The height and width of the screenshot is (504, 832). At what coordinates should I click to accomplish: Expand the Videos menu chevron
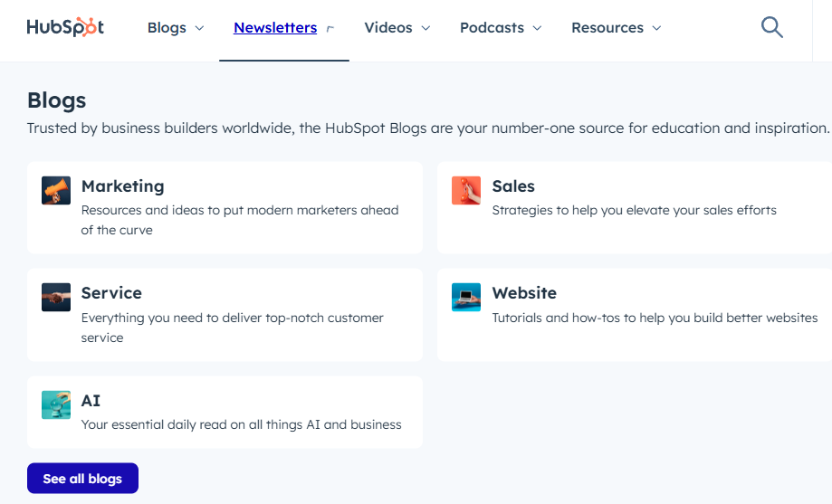click(426, 28)
